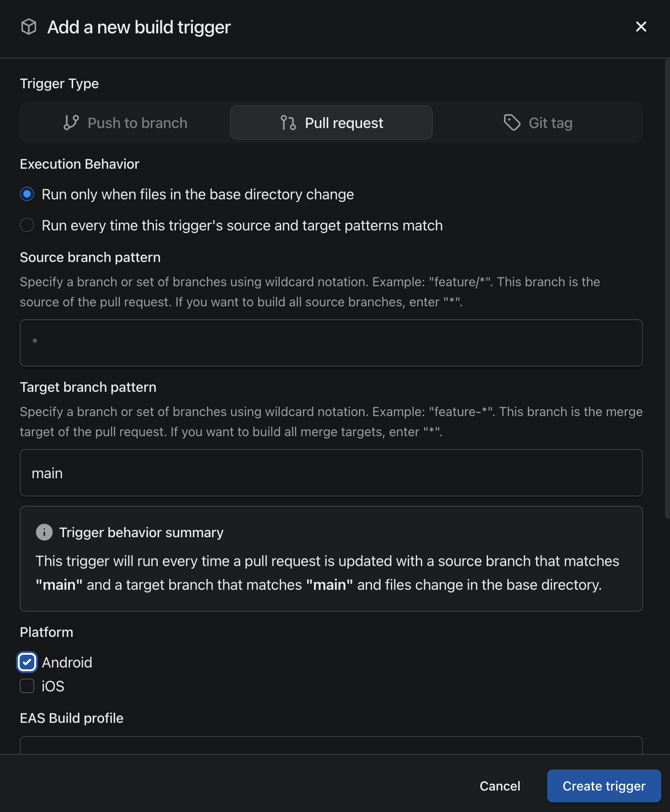Click the info icon in trigger behavior summary

(x=44, y=532)
